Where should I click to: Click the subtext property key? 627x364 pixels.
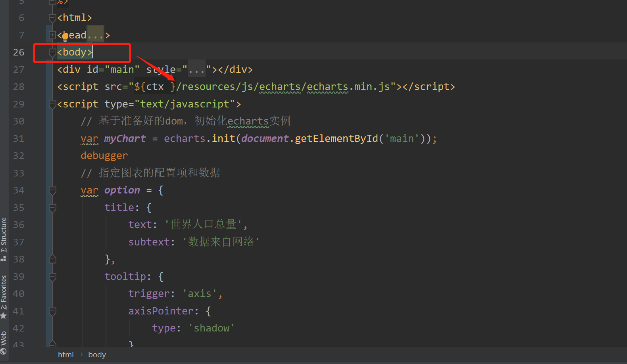click(x=149, y=242)
